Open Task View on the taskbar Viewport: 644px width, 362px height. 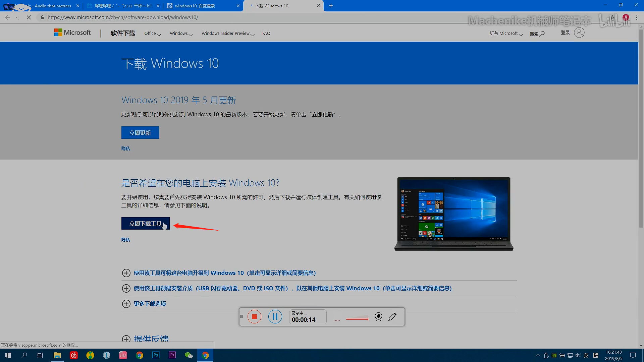point(40,355)
